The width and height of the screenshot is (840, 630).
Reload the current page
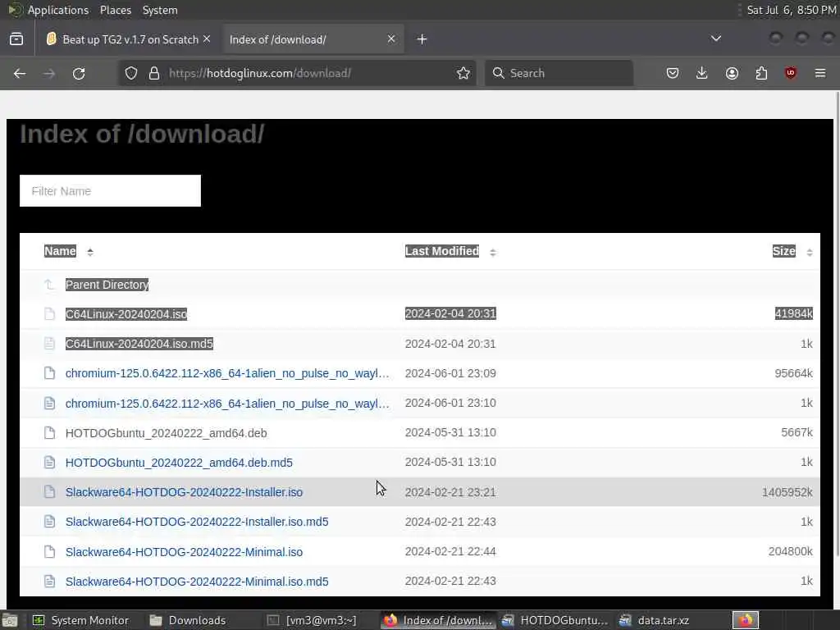click(79, 73)
